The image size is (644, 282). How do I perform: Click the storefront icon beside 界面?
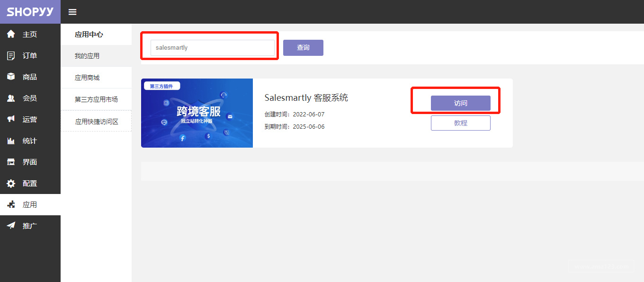tap(11, 162)
